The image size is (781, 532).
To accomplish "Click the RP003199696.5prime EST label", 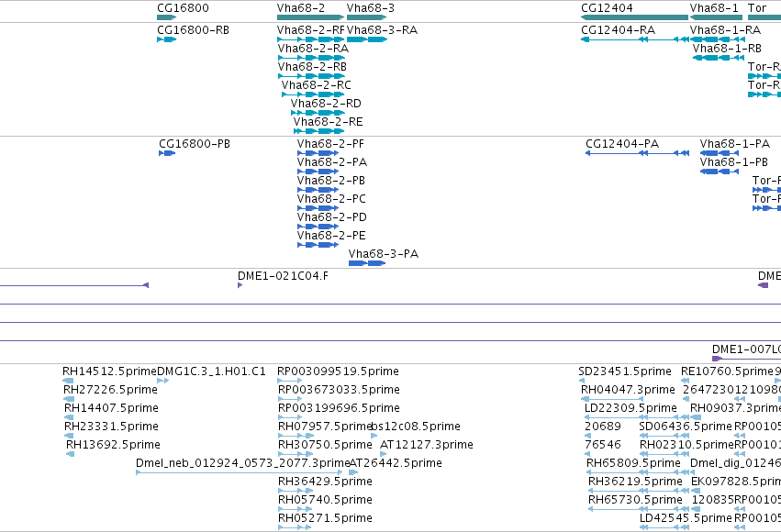I will coord(339,408).
